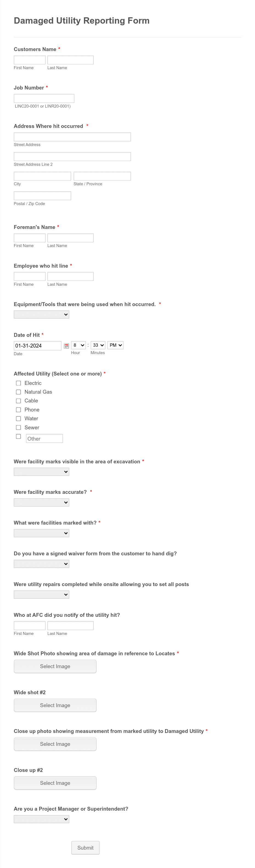Check the Other utility checkbox
The image size is (255, 868).
(x=18, y=436)
